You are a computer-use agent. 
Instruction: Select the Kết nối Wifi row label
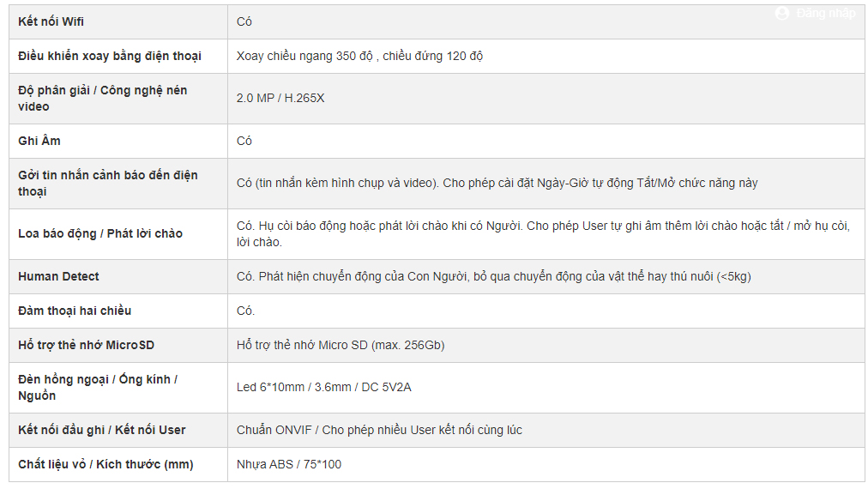point(51,21)
